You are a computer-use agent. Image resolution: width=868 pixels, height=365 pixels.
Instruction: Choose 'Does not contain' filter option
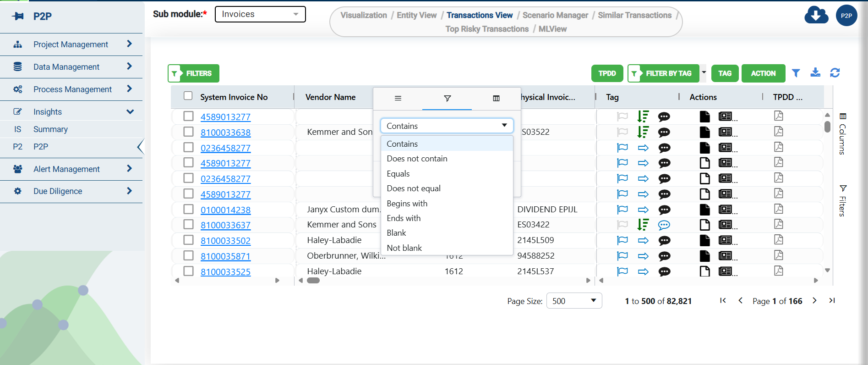click(447, 159)
